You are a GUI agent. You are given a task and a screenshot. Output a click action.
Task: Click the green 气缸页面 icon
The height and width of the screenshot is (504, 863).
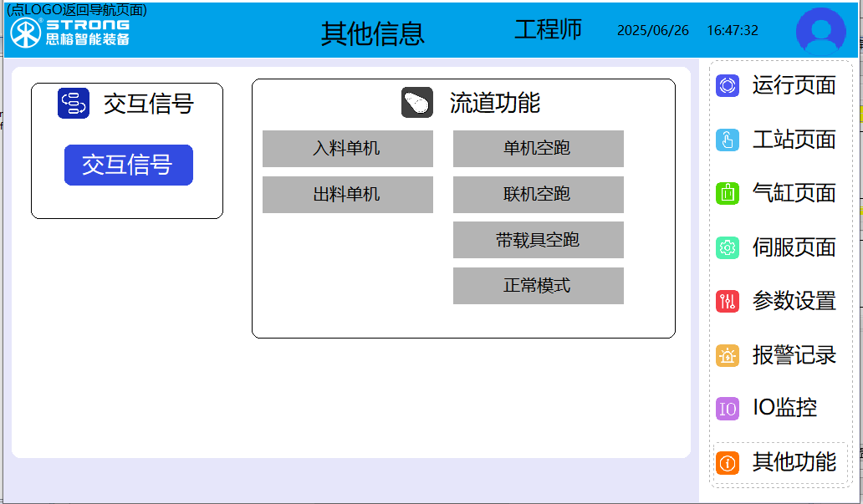pyautogui.click(x=728, y=193)
